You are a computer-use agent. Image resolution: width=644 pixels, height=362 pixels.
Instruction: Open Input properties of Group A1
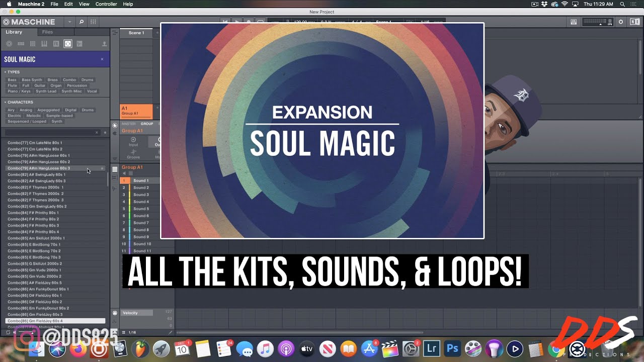(133, 141)
